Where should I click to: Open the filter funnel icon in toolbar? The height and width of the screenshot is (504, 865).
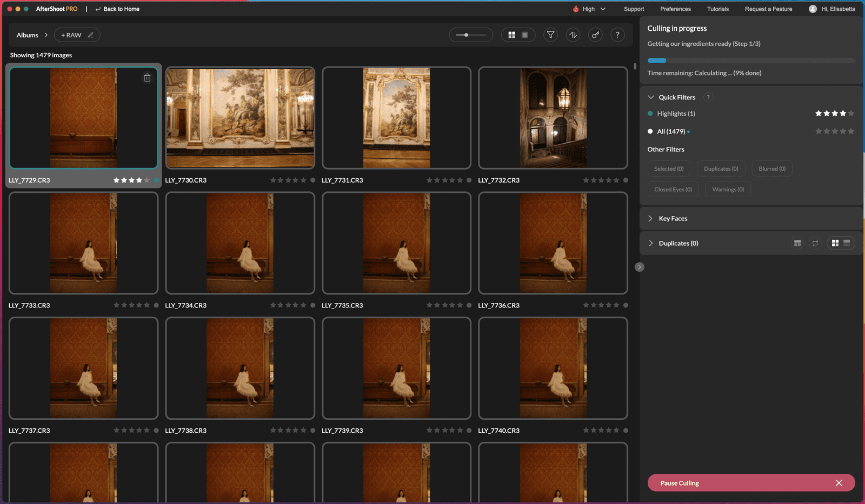pos(550,35)
